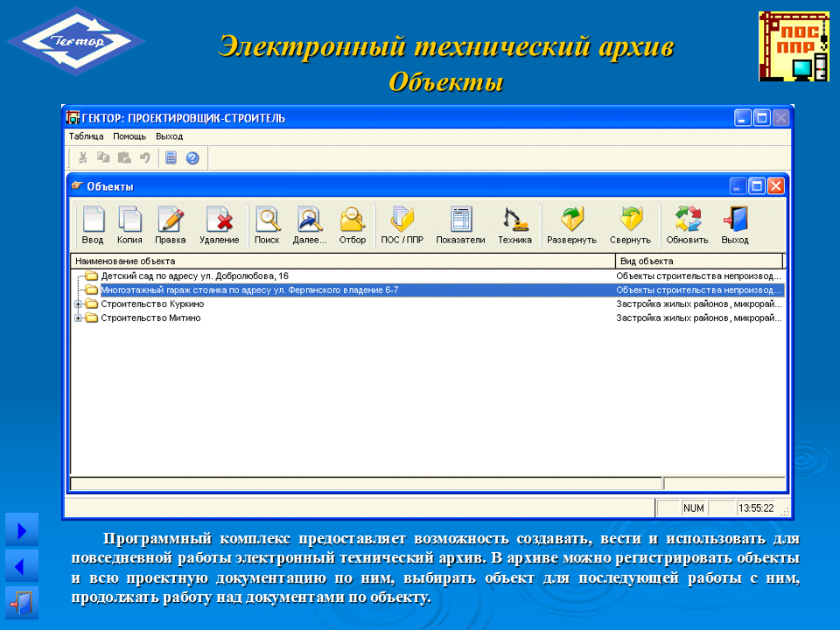This screenshot has height=630, width=840.
Task: Click Выход door icon in Объекты toolbar
Action: (x=734, y=225)
